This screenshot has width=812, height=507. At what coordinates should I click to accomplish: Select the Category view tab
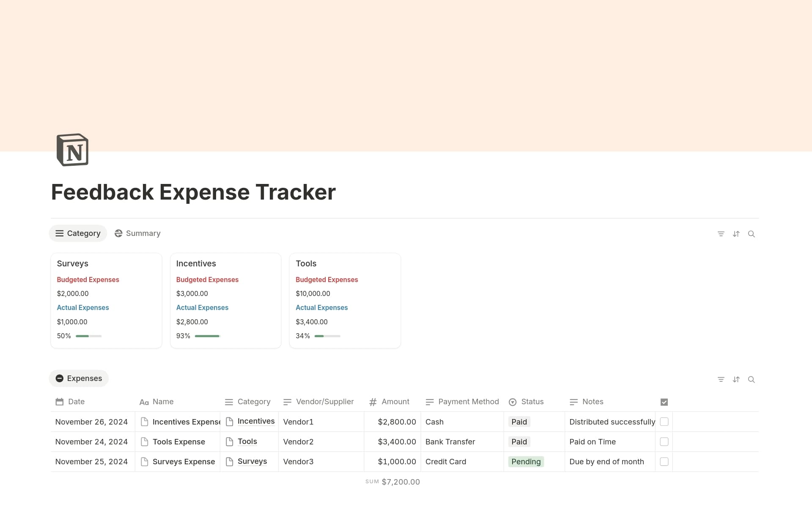[x=78, y=233]
